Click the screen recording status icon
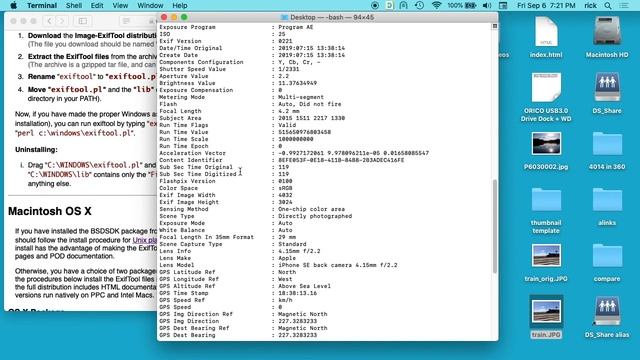The width and height of the screenshot is (640, 360). [x=375, y=5]
